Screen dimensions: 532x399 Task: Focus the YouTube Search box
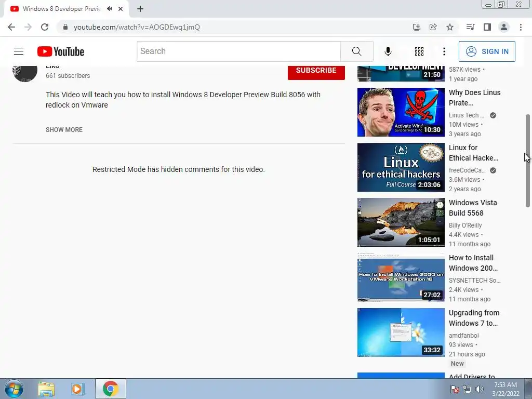point(239,51)
